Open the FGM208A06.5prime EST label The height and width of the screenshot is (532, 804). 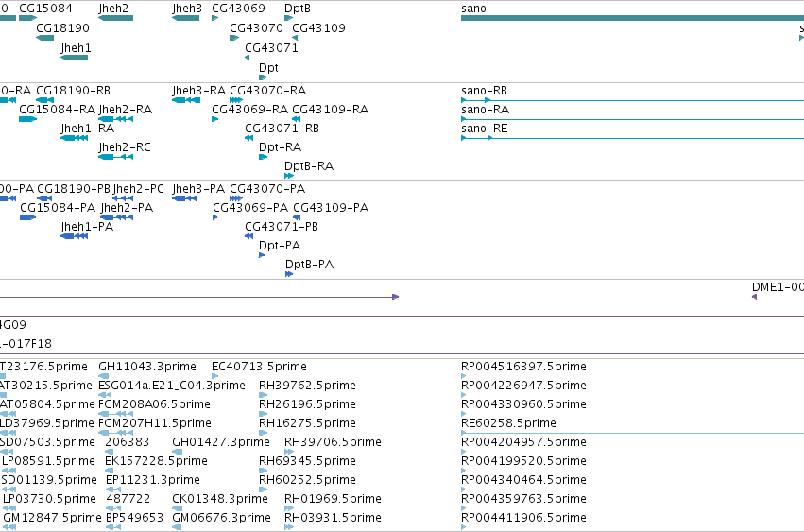154,404
